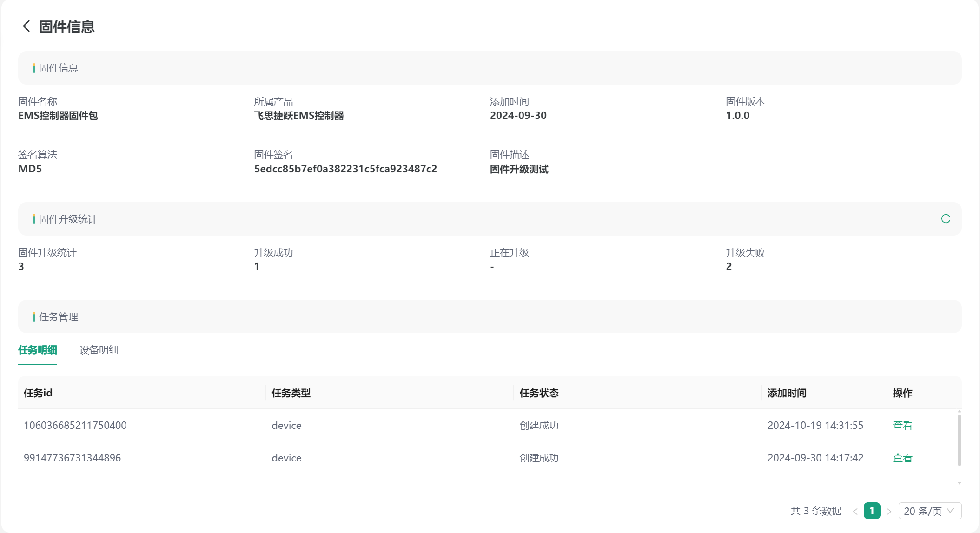Screen dimensions: 980x533
Task: Click the 添加时间 column header in table
Action: tap(787, 393)
